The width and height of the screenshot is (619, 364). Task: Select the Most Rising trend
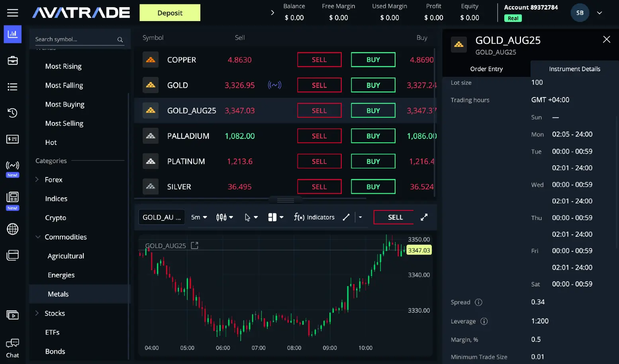pos(63,66)
